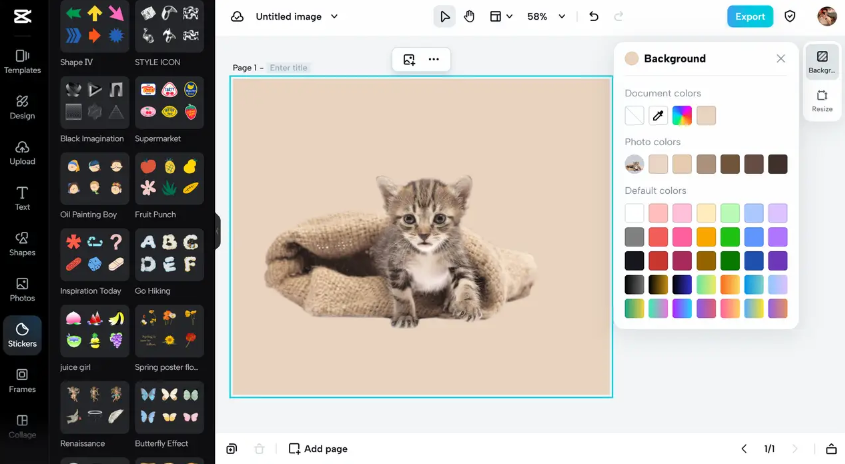Click the undo arrow icon
The width and height of the screenshot is (845, 464).
(594, 16)
